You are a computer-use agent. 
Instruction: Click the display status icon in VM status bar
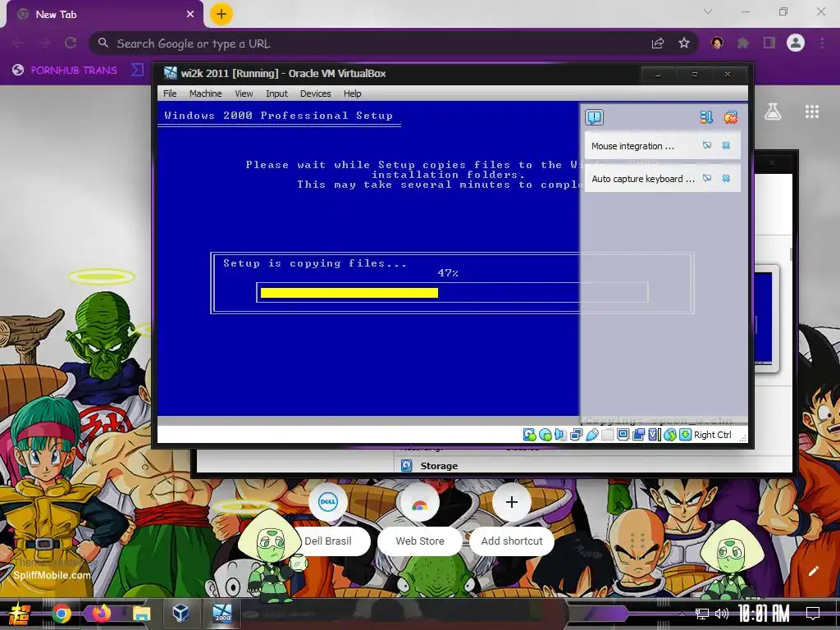pyautogui.click(x=623, y=435)
